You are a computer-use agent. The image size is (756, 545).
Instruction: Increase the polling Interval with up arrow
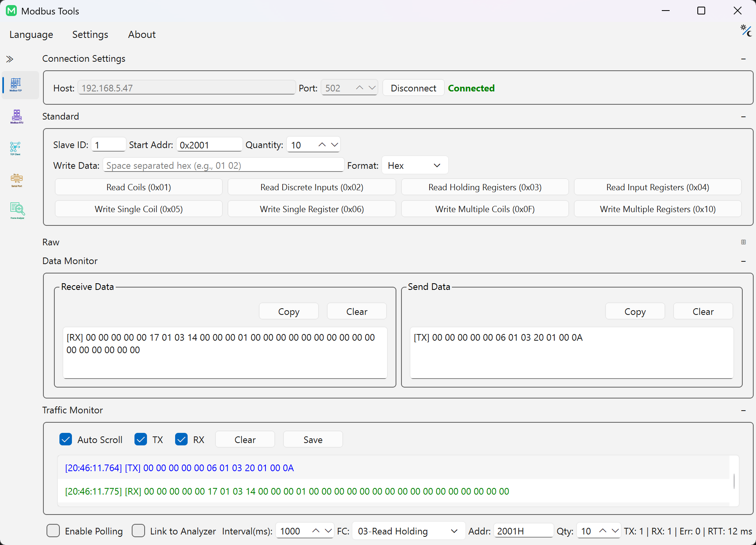pyautogui.click(x=316, y=531)
